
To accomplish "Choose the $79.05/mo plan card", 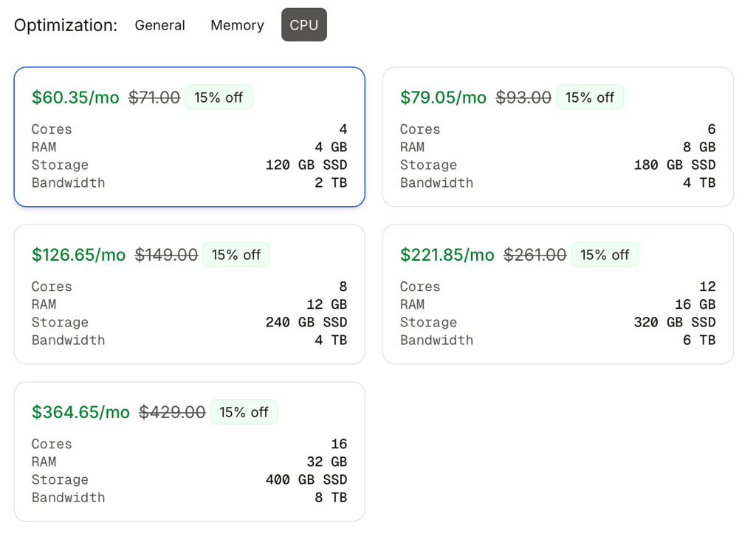I will tap(558, 137).
